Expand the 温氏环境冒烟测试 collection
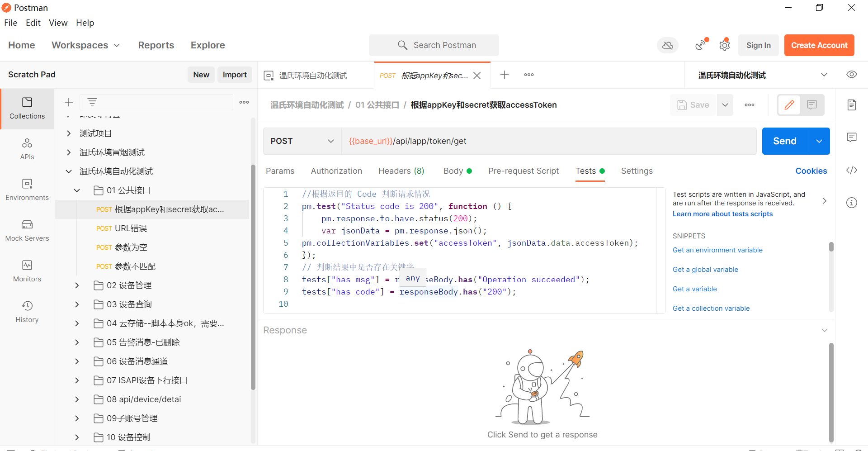The width and height of the screenshot is (868, 451). pos(69,152)
